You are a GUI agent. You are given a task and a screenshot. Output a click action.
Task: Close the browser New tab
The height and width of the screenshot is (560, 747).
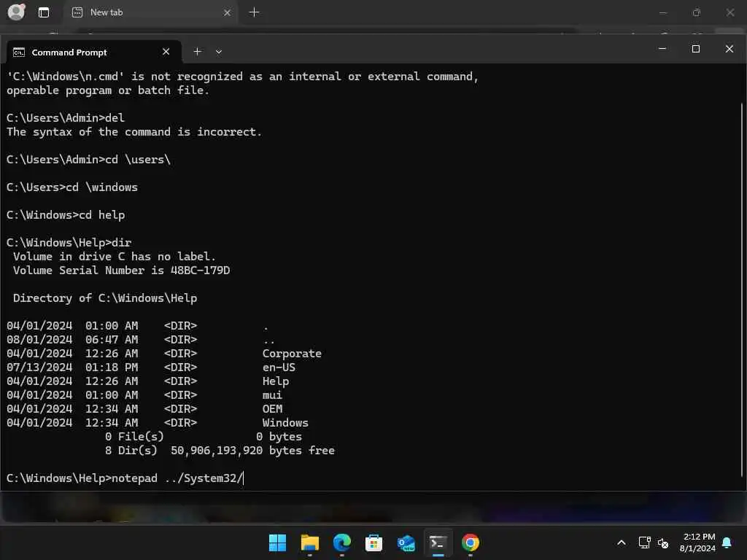point(228,12)
